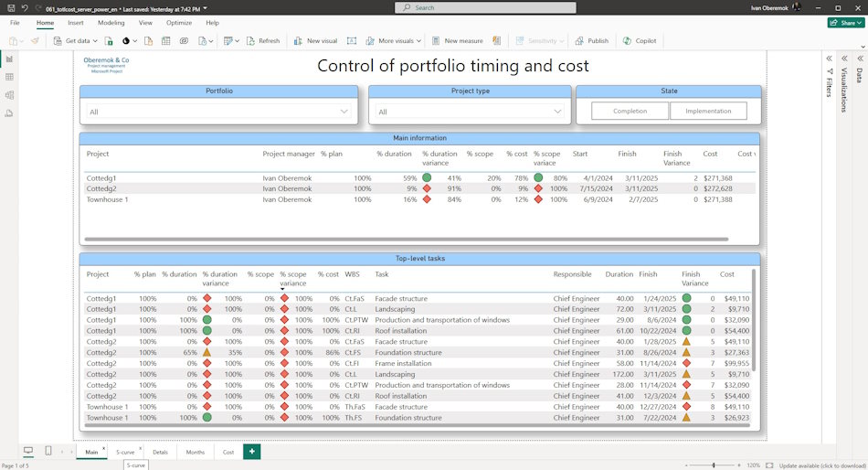Switch to mobile layout icon at bottom
Image resolution: width=868 pixels, height=470 pixels.
point(48,451)
